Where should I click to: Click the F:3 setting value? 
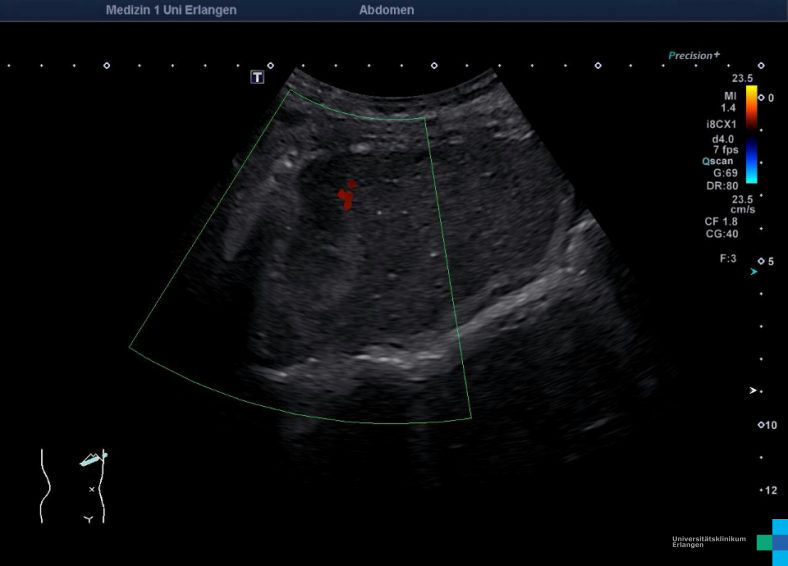(x=728, y=258)
